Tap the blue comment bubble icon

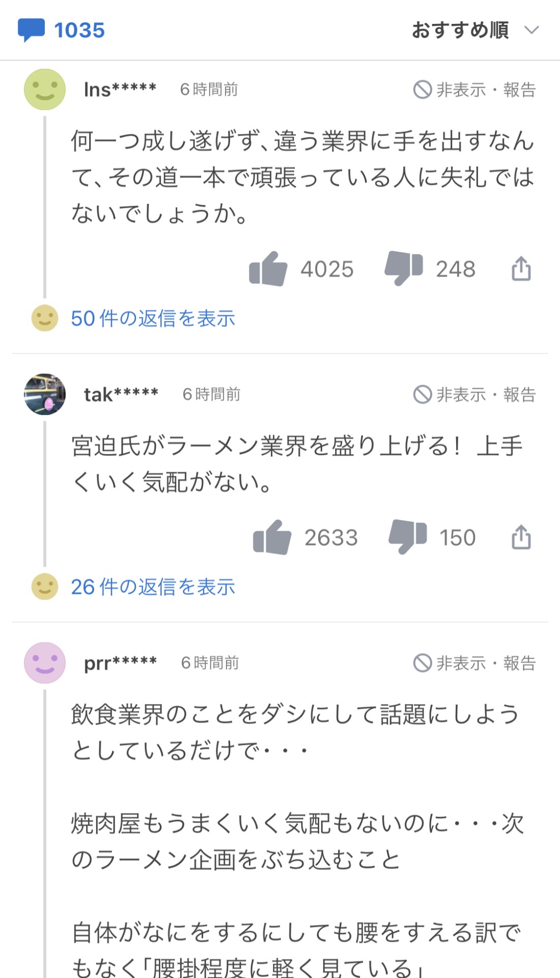point(31,30)
